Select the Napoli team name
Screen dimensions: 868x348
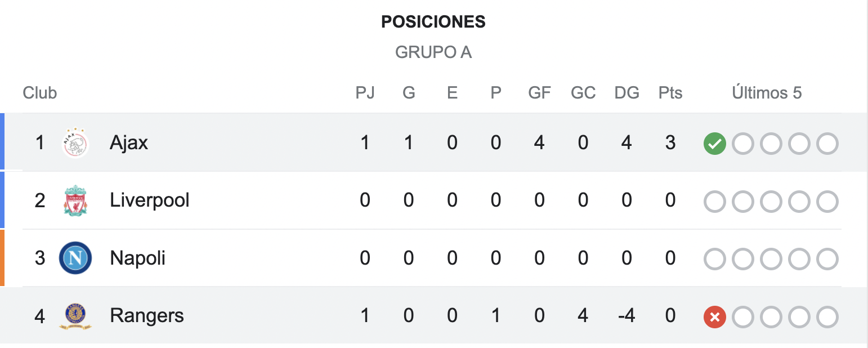coord(138,258)
